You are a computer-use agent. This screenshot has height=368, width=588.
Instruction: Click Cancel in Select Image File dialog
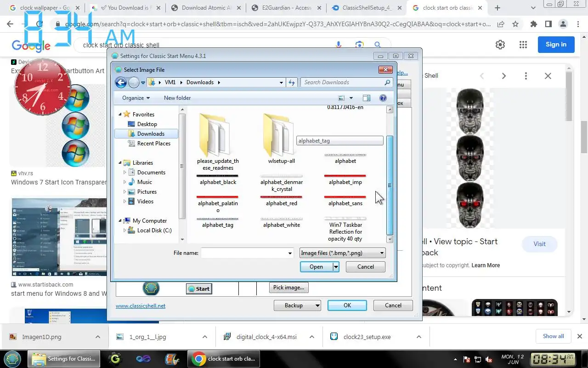click(366, 267)
